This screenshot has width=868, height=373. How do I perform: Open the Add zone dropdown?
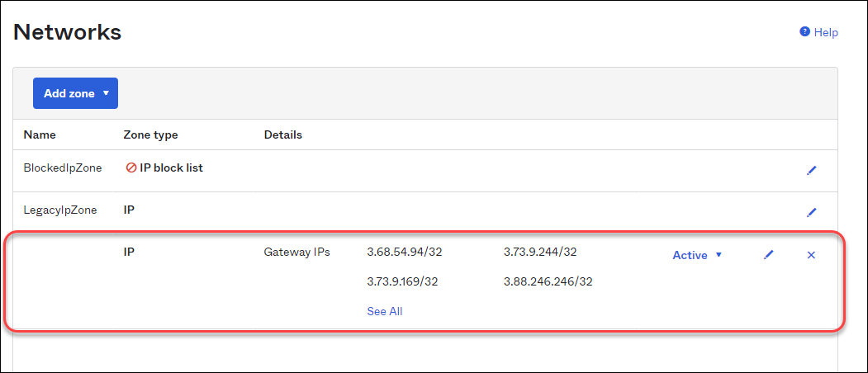75,93
